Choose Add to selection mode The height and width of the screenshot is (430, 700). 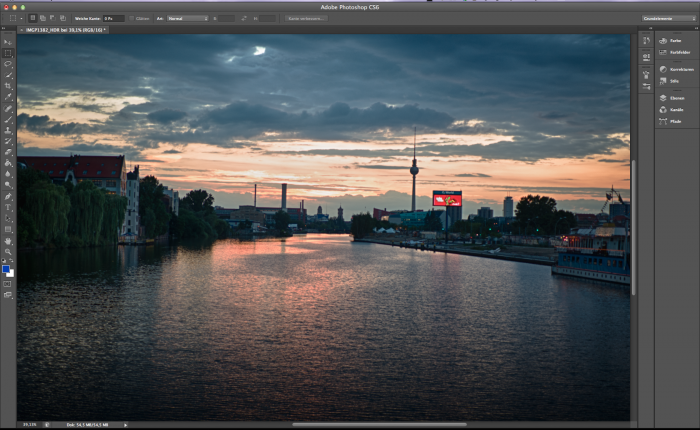click(43, 18)
